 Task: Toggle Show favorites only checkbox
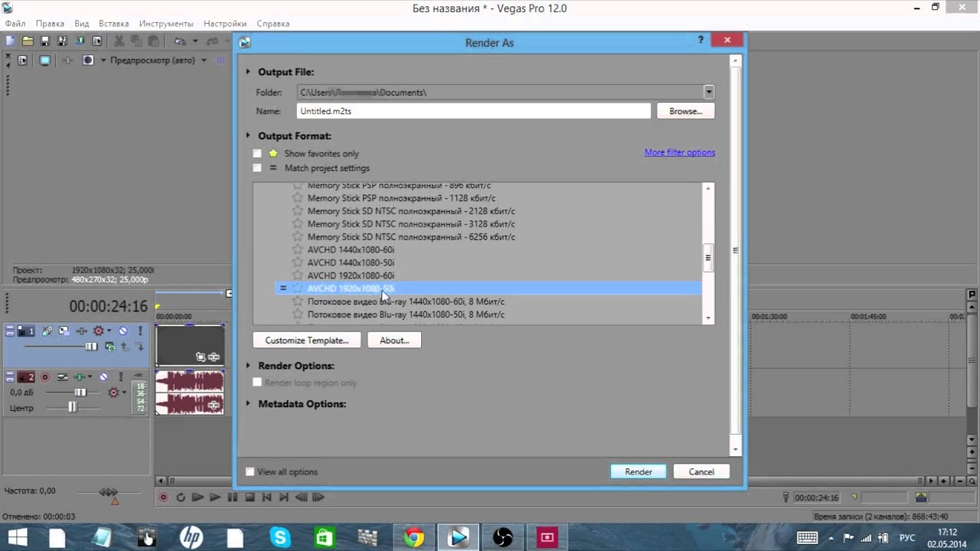tap(257, 153)
